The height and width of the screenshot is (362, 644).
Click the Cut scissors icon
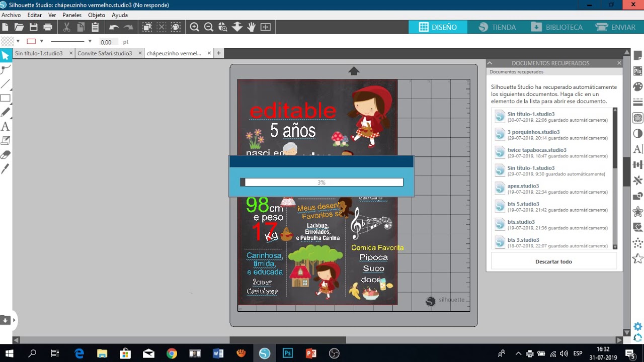click(66, 27)
